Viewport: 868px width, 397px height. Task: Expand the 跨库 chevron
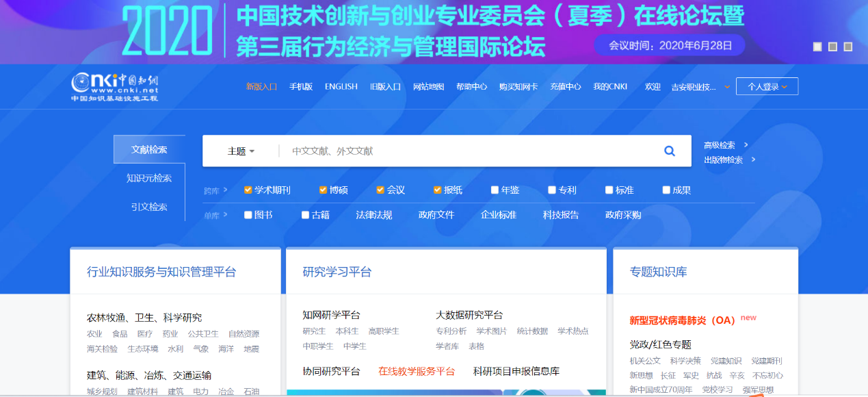[226, 190]
